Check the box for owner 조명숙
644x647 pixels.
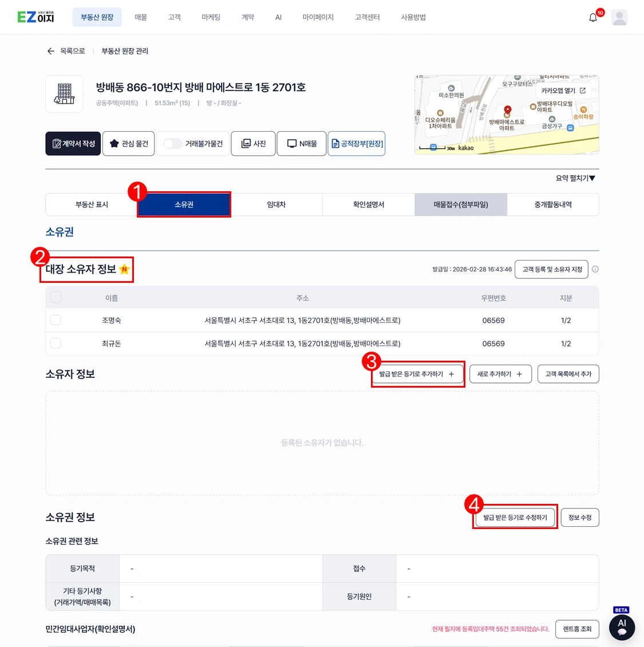click(56, 320)
